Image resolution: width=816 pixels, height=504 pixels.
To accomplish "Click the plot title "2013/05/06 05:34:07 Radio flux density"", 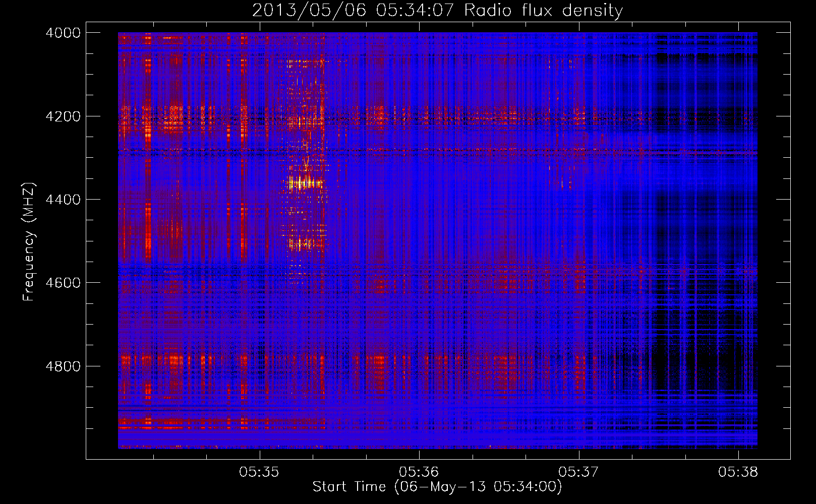I will [x=437, y=10].
